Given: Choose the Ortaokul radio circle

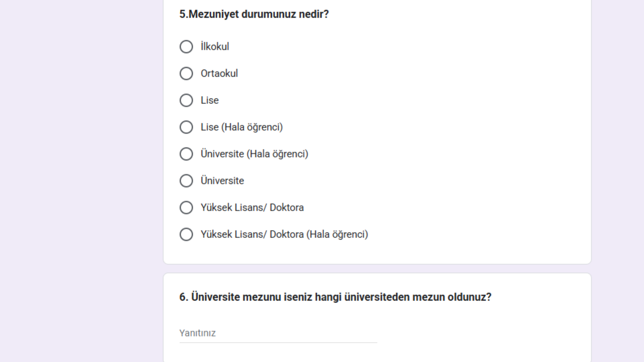Looking at the screenshot, I should 186,73.
